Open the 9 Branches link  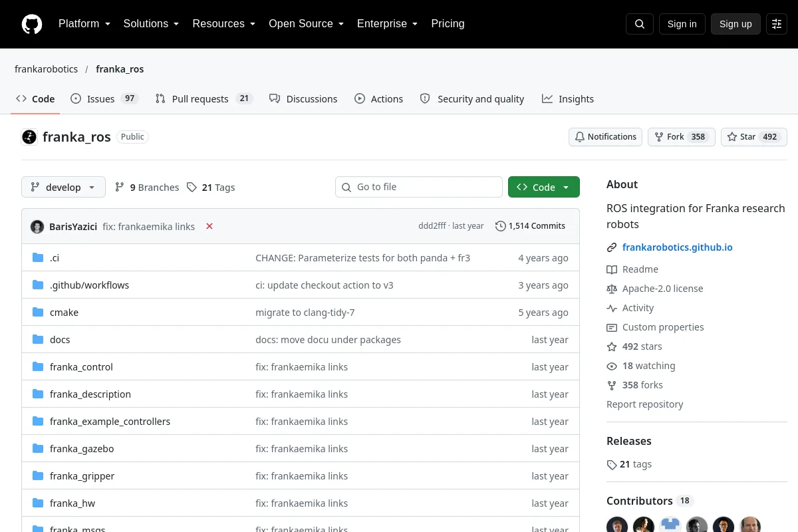(147, 188)
